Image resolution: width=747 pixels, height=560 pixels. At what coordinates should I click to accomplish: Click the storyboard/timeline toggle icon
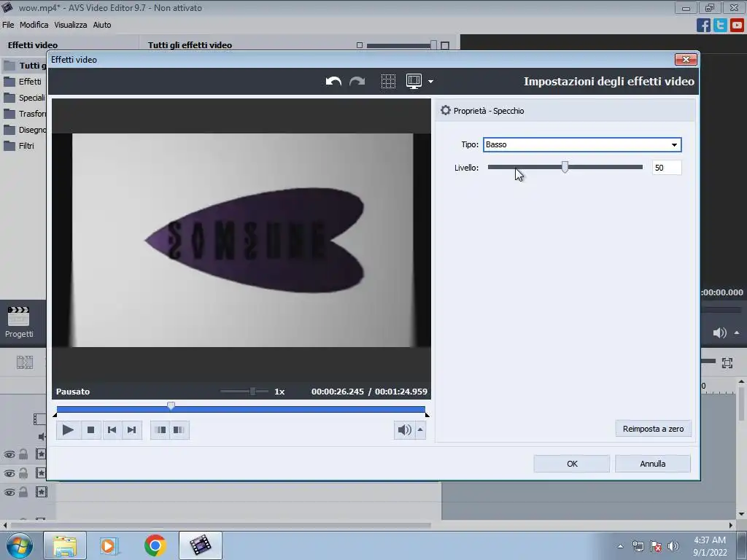coord(25,363)
